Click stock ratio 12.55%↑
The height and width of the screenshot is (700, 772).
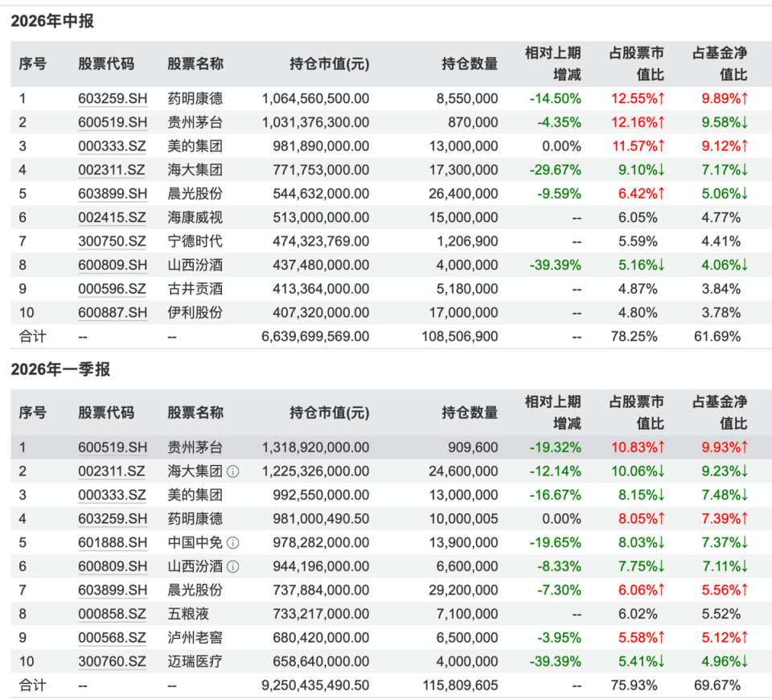point(638,98)
